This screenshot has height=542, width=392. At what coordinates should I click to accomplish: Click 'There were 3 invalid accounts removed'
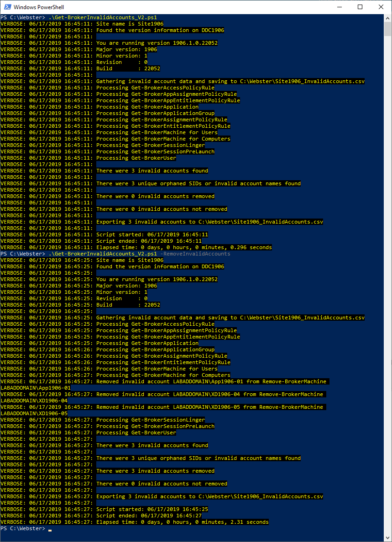point(155,471)
